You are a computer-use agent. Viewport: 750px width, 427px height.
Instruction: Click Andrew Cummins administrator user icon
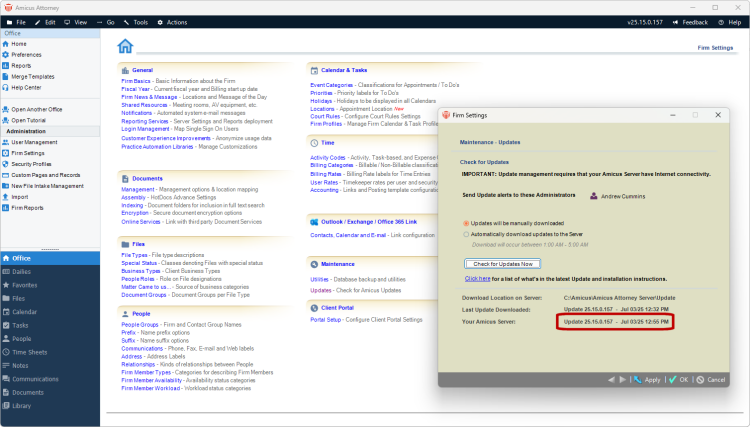(x=594, y=196)
